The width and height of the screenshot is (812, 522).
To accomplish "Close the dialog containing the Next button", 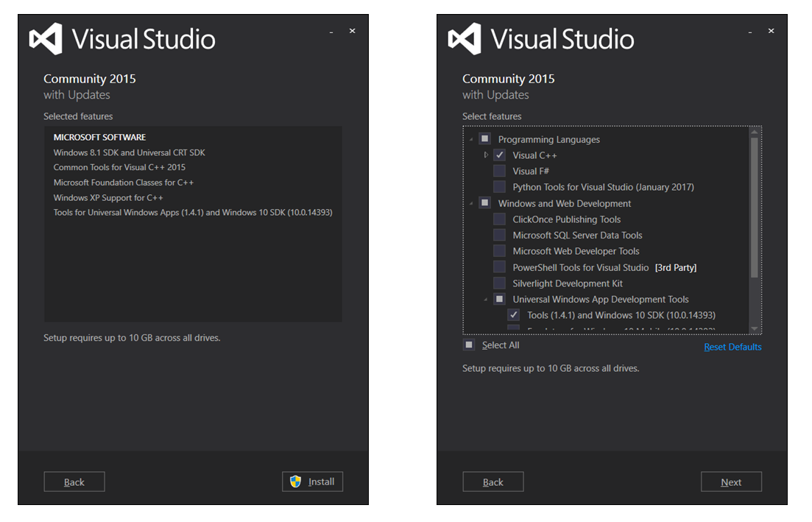I will coord(771,31).
